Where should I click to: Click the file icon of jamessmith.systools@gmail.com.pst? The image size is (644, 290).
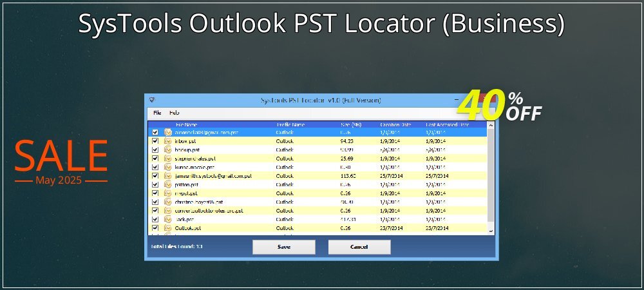click(x=167, y=176)
